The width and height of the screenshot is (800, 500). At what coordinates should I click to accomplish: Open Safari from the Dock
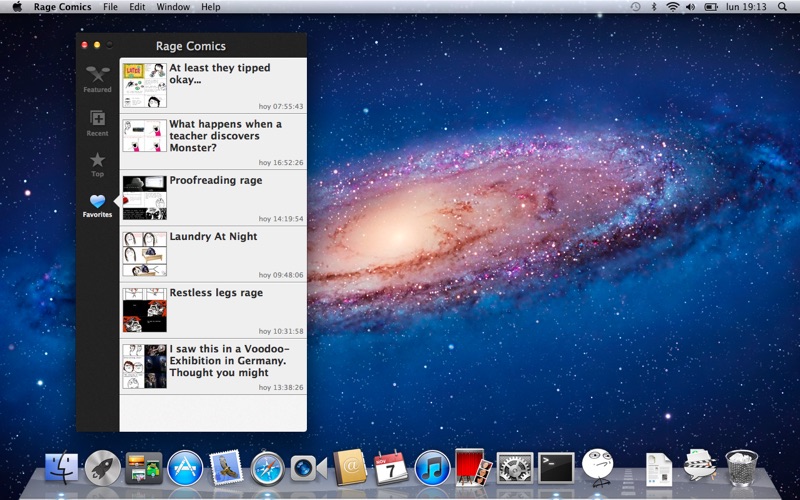pos(268,467)
